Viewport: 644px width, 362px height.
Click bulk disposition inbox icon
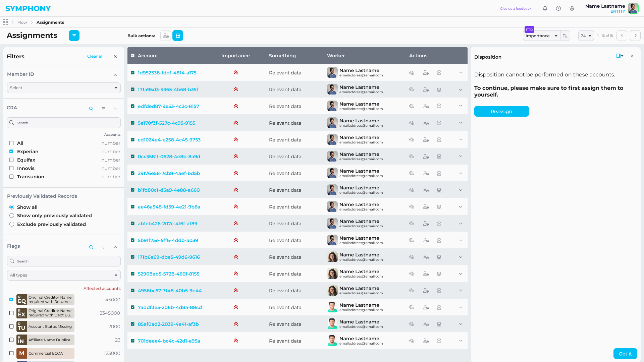point(178,36)
